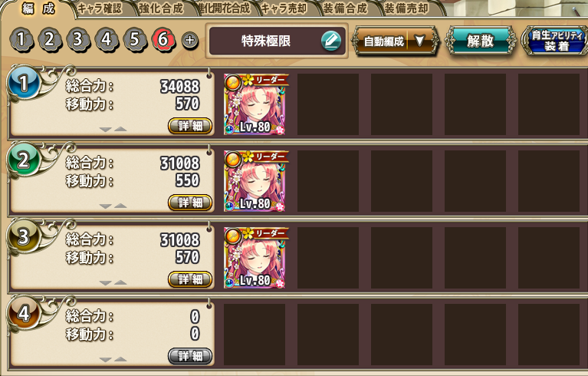Click empty second slot in squad 4
This screenshot has height=376, width=588.
328,335
